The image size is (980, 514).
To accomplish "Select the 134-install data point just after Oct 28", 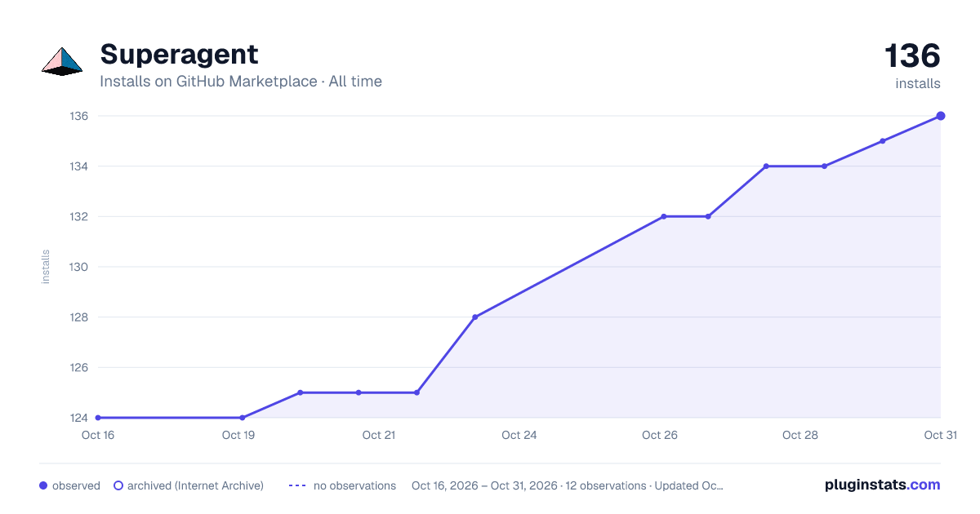I will [x=824, y=166].
